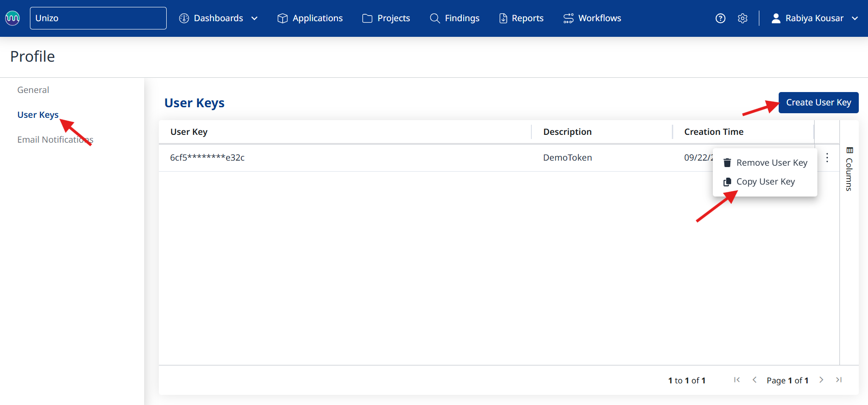Sort by the Creation Time column header
The image size is (868, 405).
click(x=714, y=132)
